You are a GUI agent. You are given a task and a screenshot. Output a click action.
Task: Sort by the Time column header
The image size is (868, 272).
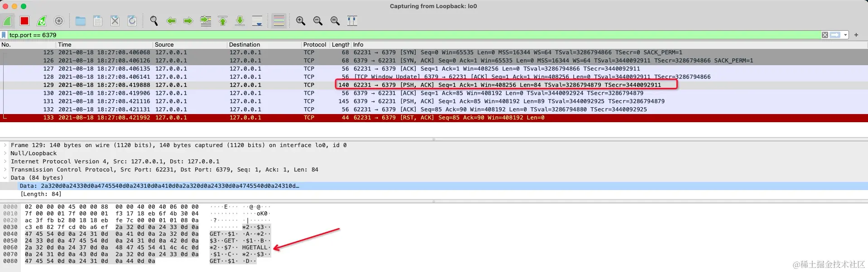(105, 44)
